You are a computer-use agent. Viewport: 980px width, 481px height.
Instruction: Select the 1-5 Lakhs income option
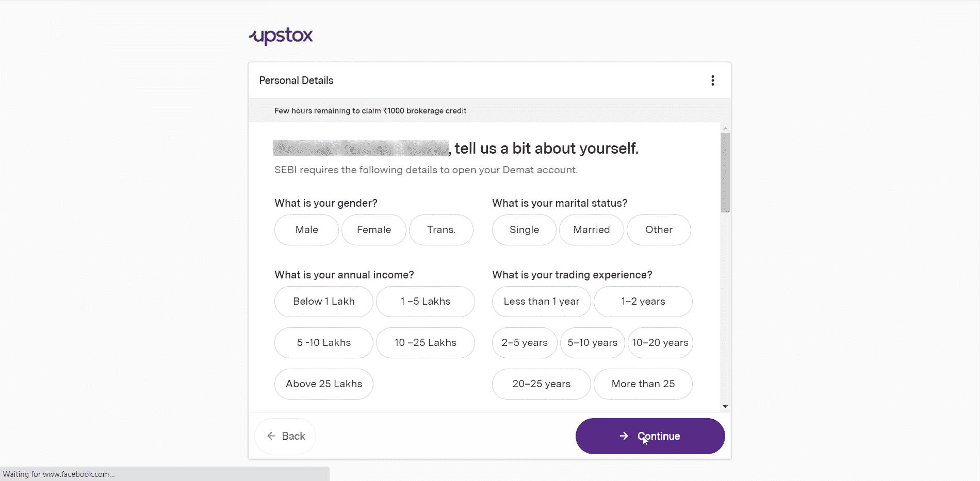(425, 302)
